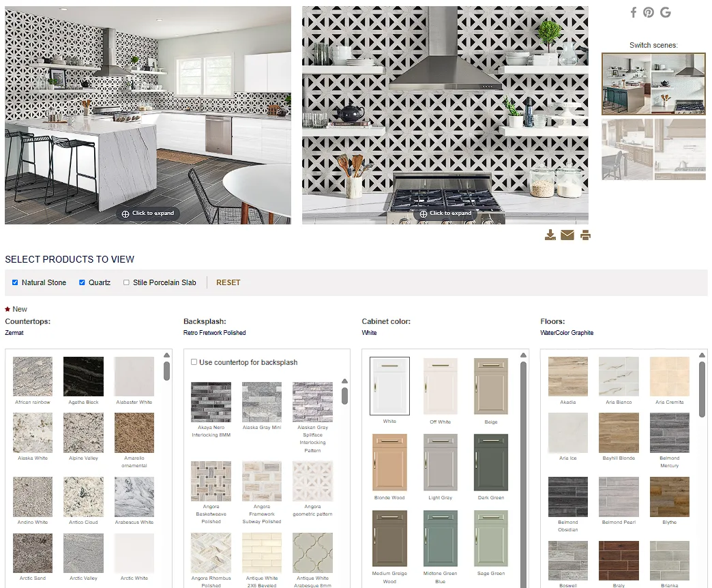712x588 pixels.
Task: Select Beige cabinet color
Action: pos(491,386)
